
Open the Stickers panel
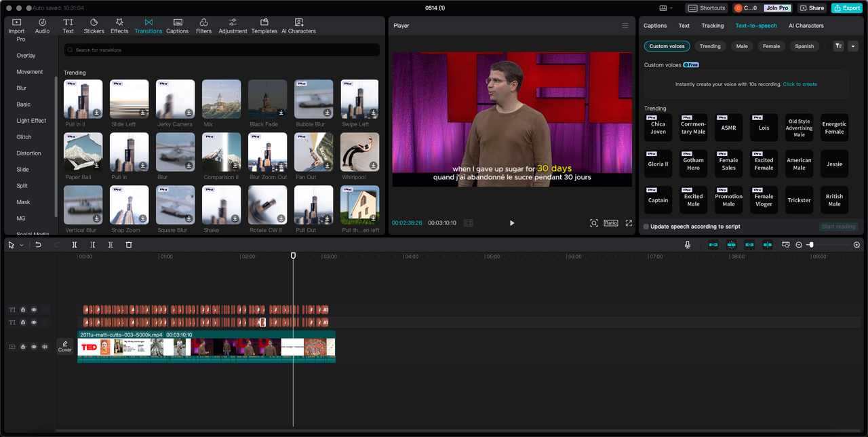(94, 26)
